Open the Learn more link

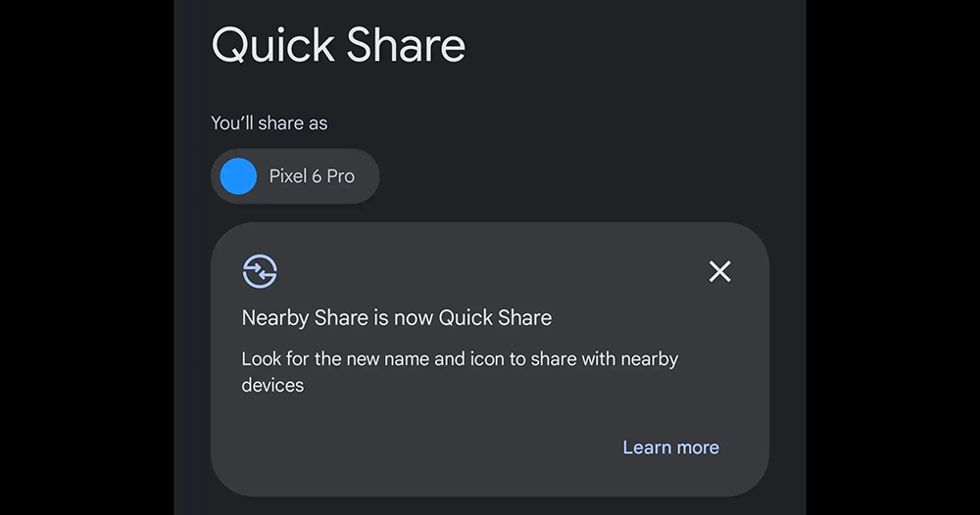670,447
